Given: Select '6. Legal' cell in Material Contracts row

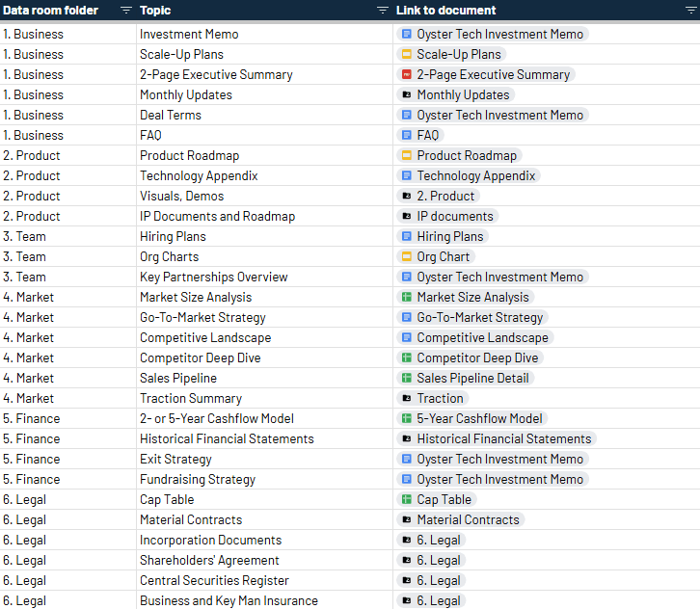Looking at the screenshot, I should 67,519.
